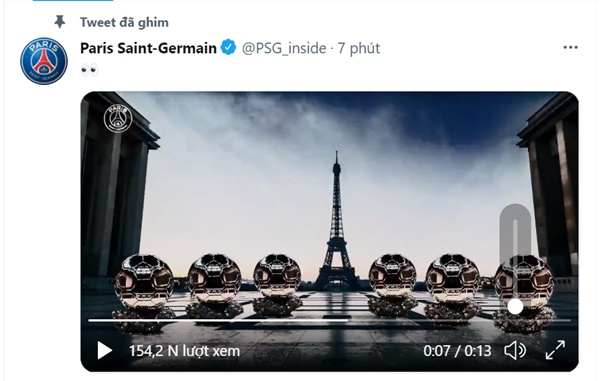Open the tweet's 7 phút timestamp

tap(359, 48)
